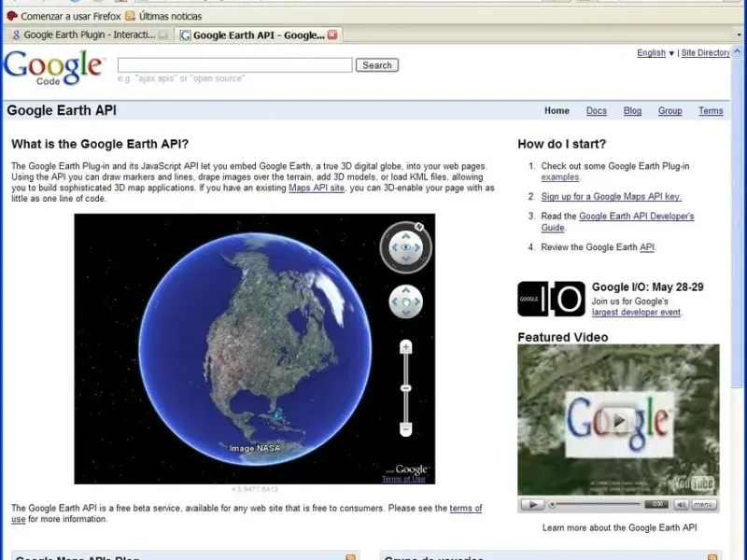Image resolution: width=747 pixels, height=560 pixels.
Task: Click the Google Code search input field
Action: pyautogui.click(x=234, y=65)
